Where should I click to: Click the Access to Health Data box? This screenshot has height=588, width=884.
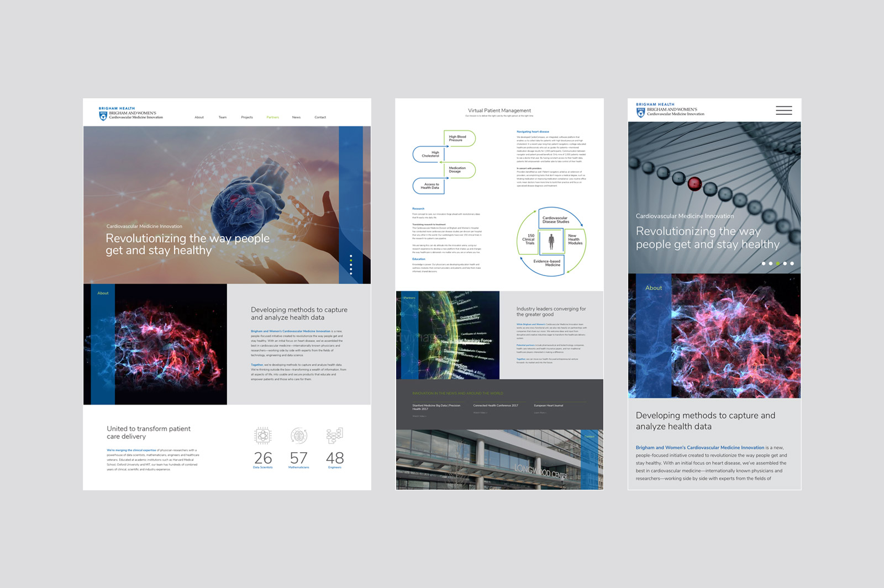[429, 186]
